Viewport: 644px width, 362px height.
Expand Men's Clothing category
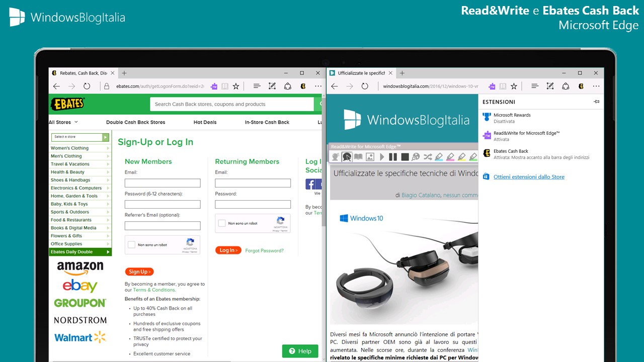point(80,156)
